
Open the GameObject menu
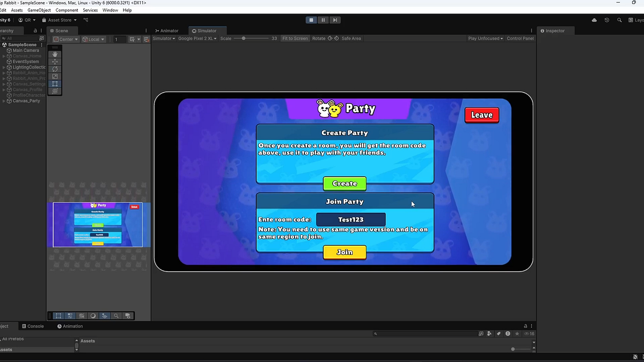[x=39, y=10]
